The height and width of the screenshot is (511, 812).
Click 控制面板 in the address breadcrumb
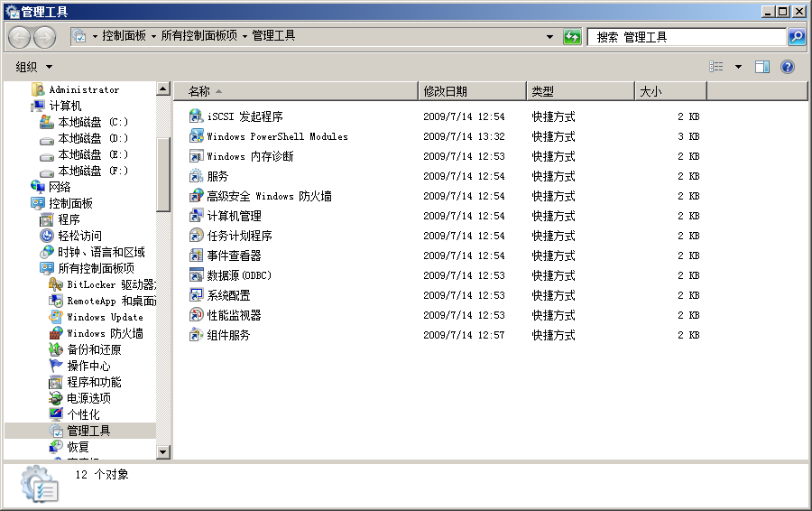coord(124,36)
